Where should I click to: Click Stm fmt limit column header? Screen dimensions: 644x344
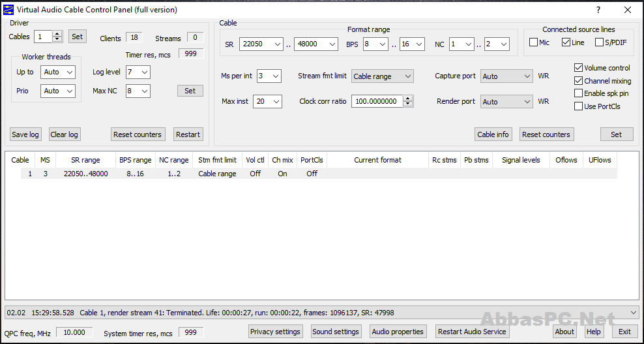(217, 160)
